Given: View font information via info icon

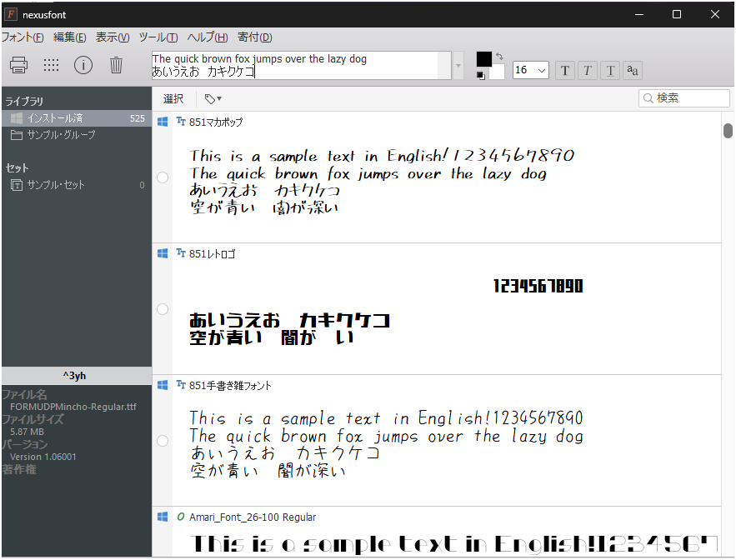Looking at the screenshot, I should [83, 65].
